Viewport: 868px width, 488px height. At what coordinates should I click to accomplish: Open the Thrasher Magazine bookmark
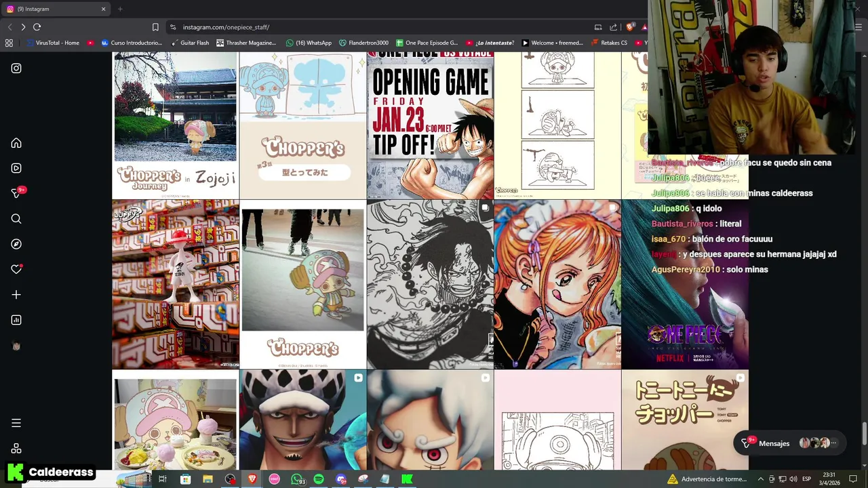[246, 43]
